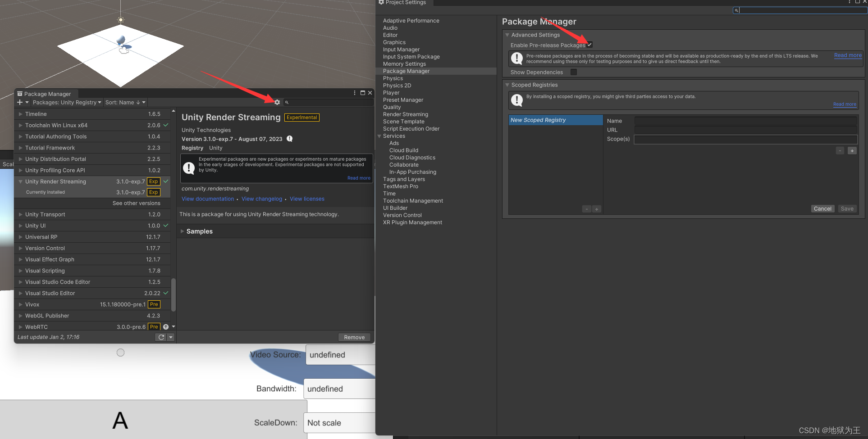Click WebRTC update available icon

point(166,327)
